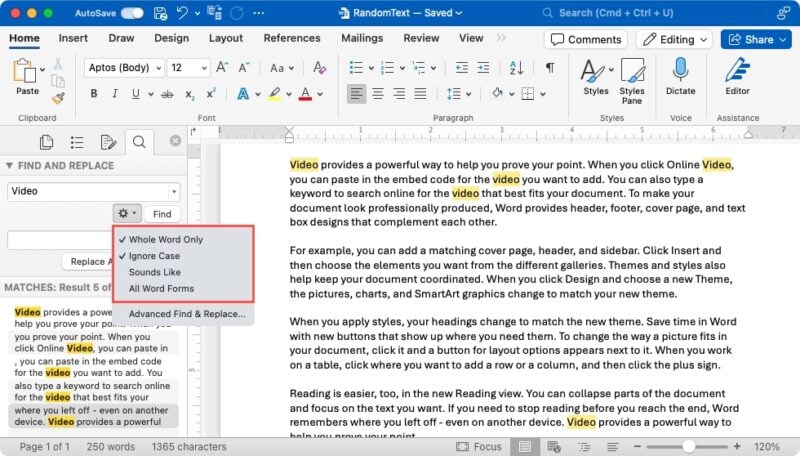This screenshot has width=800, height=456.
Task: Open the Insert ribbon tab
Action: click(x=73, y=38)
